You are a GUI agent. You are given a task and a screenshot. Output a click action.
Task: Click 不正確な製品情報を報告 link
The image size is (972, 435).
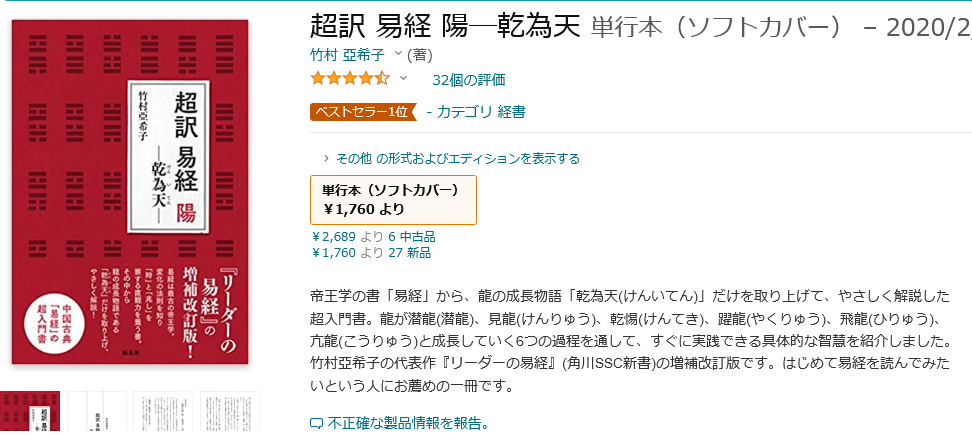click(x=409, y=424)
